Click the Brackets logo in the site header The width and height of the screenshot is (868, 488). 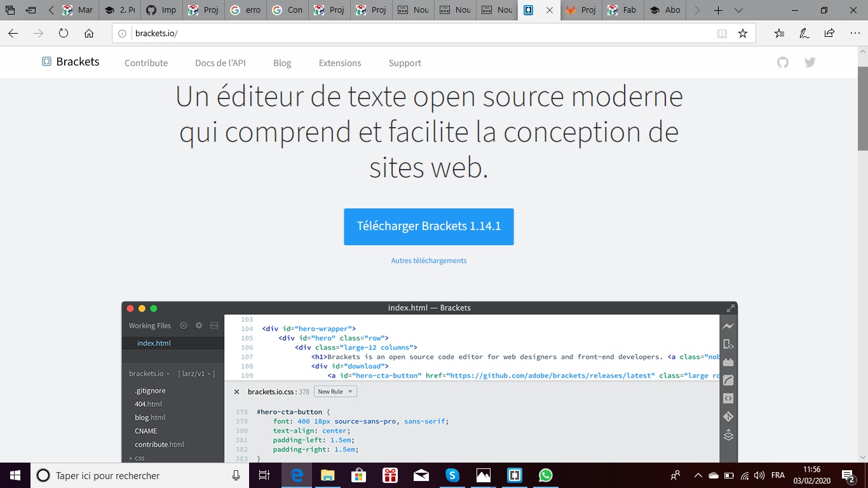pyautogui.click(x=71, y=62)
